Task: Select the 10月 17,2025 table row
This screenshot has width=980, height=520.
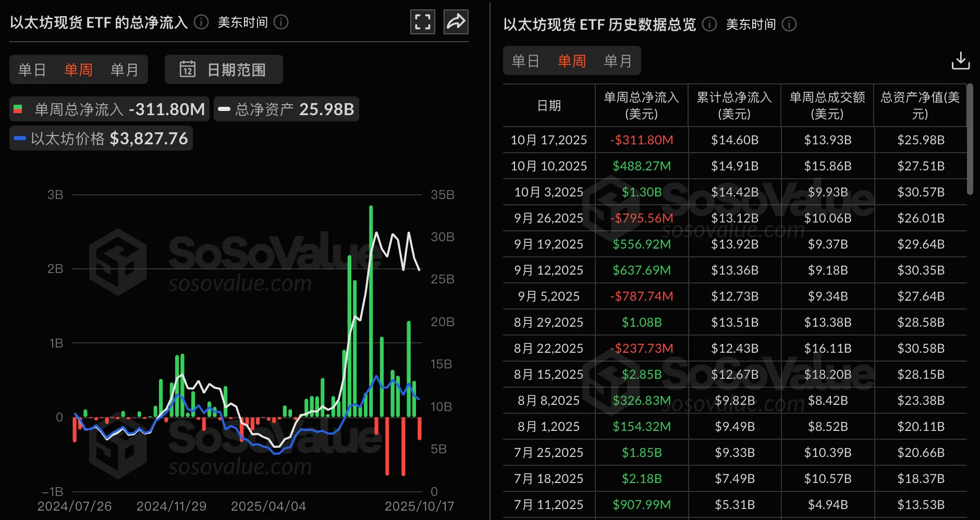Action: pos(548,140)
